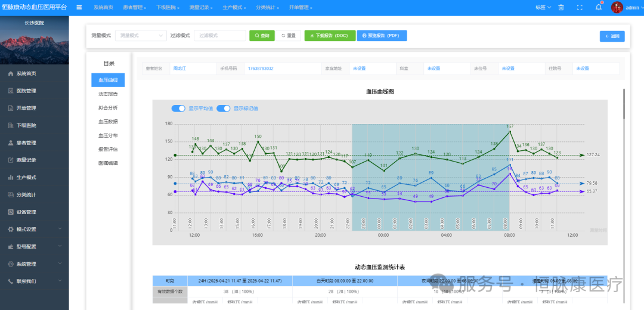Click into the 过滤模式 input field
Image resolution: width=644 pixels, height=310 pixels.
[219, 36]
